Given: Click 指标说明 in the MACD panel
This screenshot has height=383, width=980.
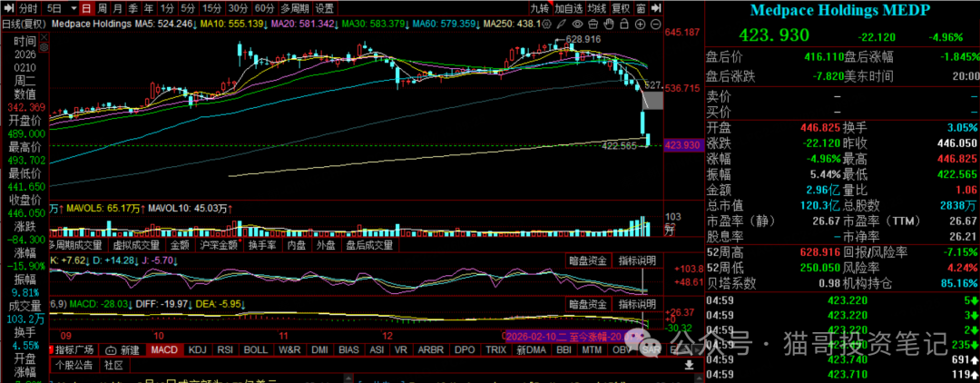Looking at the screenshot, I should tap(636, 304).
